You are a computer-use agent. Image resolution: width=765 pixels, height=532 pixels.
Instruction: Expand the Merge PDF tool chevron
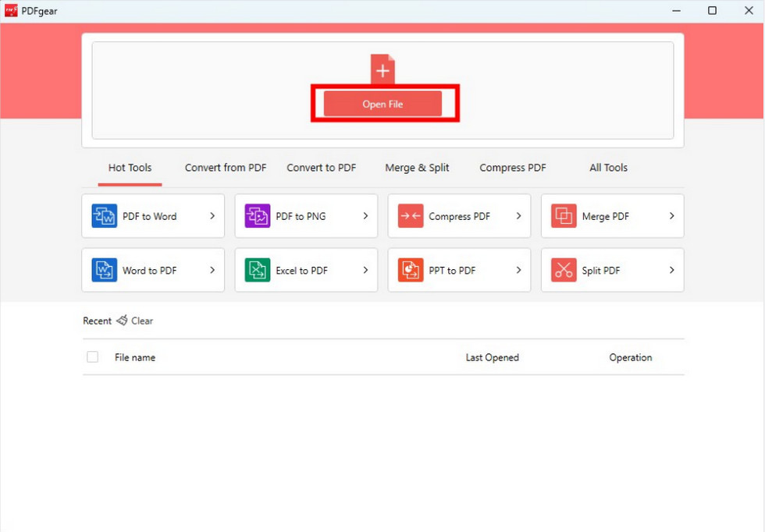click(x=671, y=216)
